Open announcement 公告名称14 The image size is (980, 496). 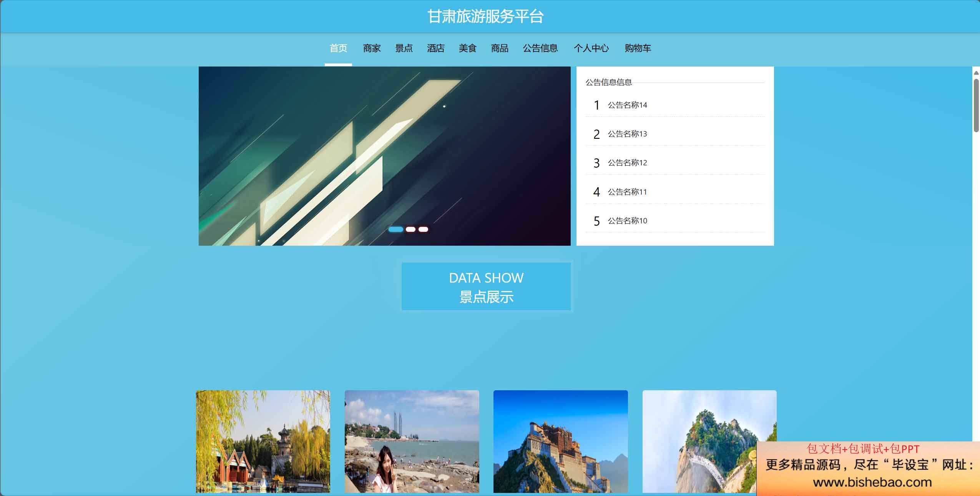coord(627,105)
